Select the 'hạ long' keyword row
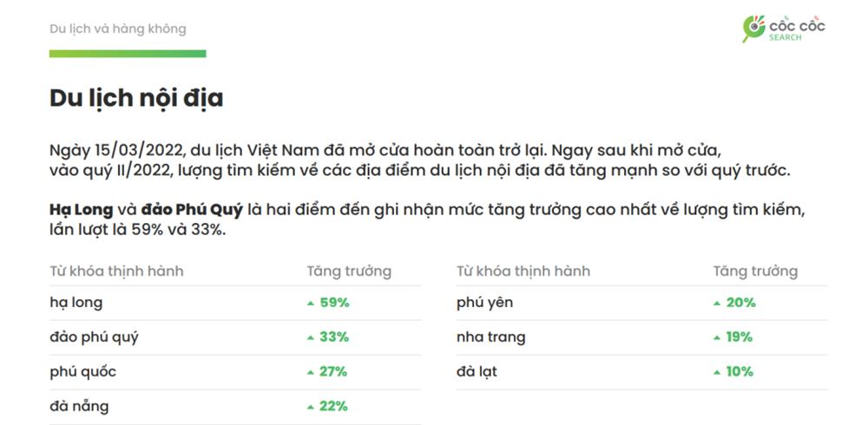Viewport: 868px width, 425px height. [235, 303]
